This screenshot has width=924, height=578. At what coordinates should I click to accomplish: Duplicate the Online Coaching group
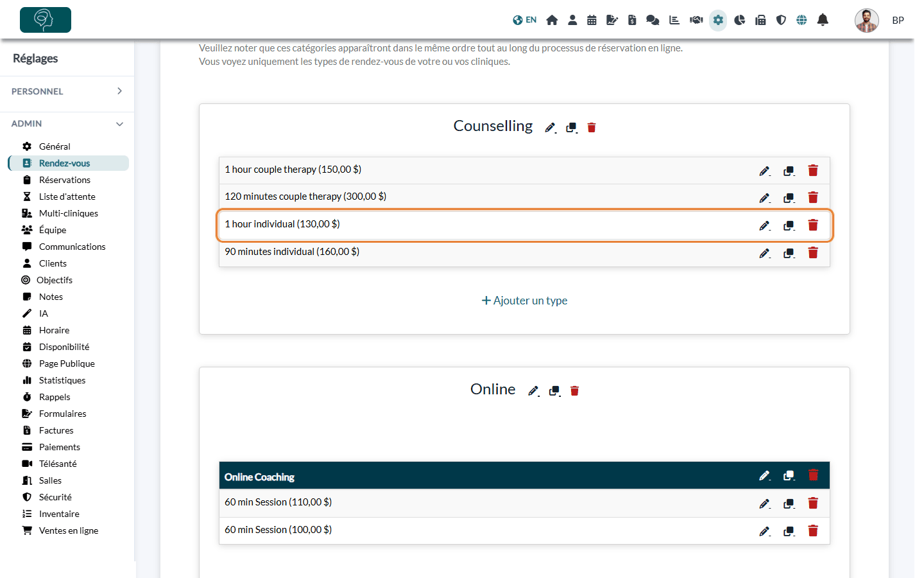point(789,475)
